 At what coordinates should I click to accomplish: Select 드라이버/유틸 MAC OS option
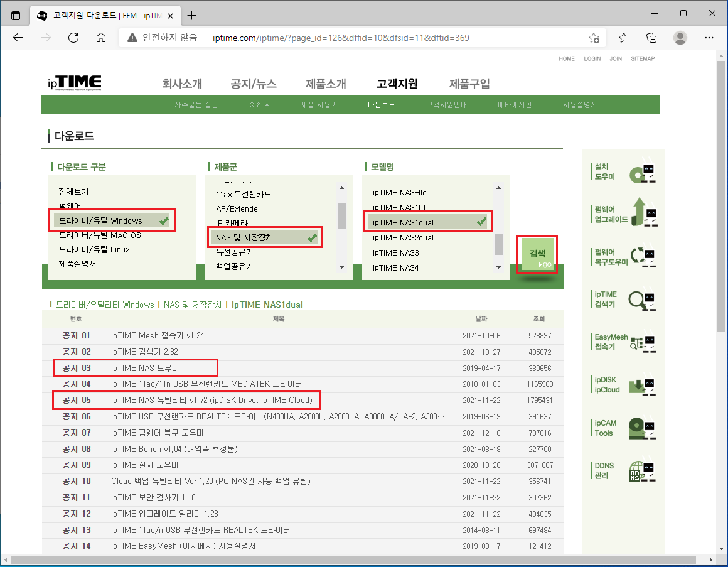100,235
